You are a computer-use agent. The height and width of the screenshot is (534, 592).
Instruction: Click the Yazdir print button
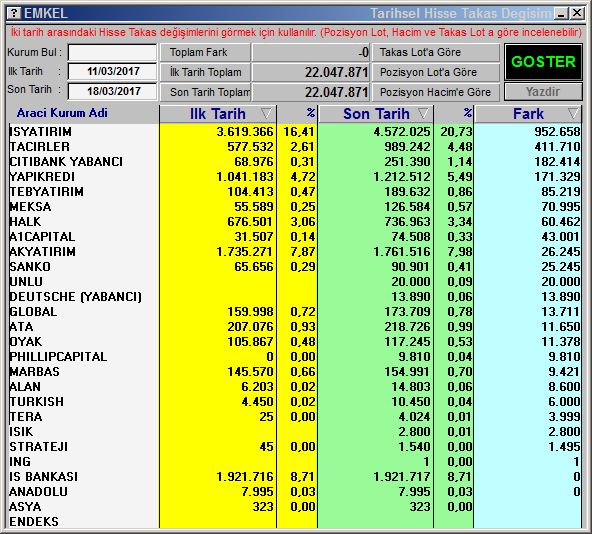pyautogui.click(x=543, y=92)
